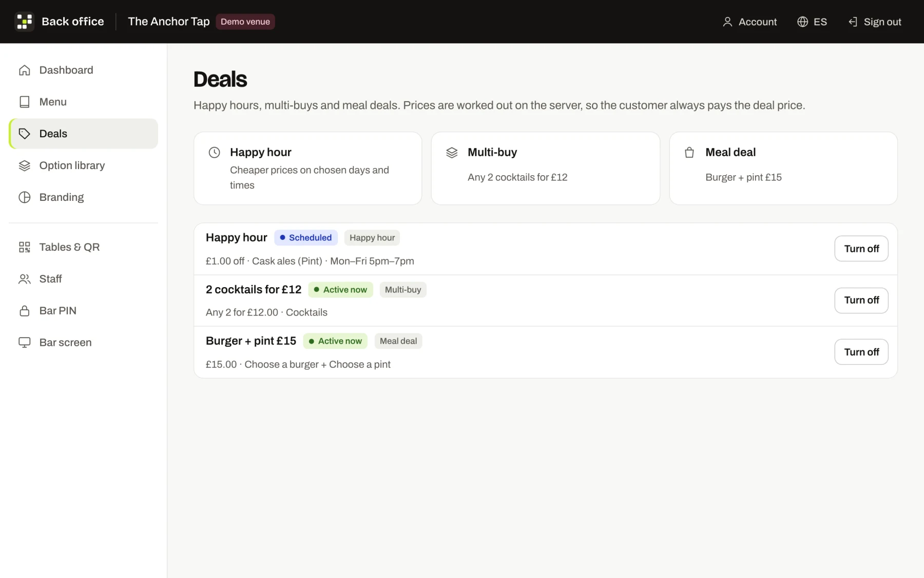924x578 pixels.
Task: Click the Option library layers icon
Action: (25, 166)
